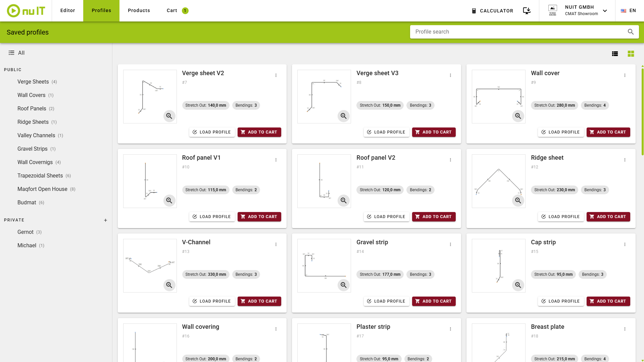Switch to grid view layout
The image size is (644, 362).
point(631,54)
